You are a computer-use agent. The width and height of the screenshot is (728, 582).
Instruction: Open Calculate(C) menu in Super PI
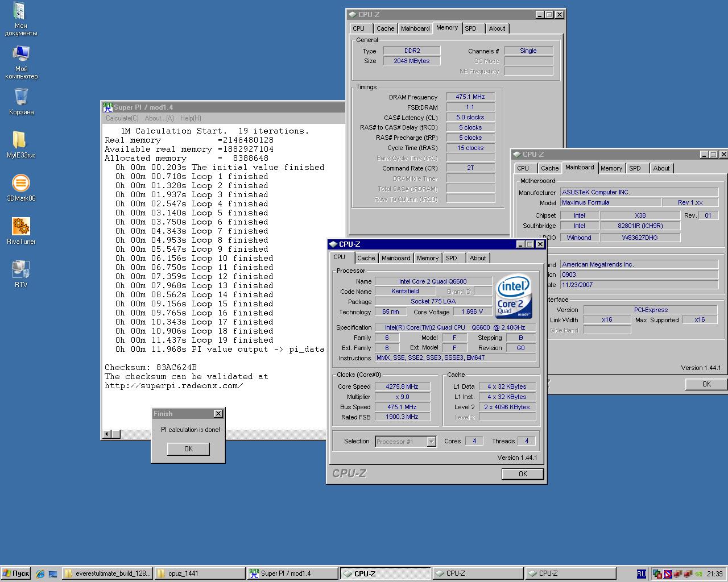pyautogui.click(x=122, y=118)
